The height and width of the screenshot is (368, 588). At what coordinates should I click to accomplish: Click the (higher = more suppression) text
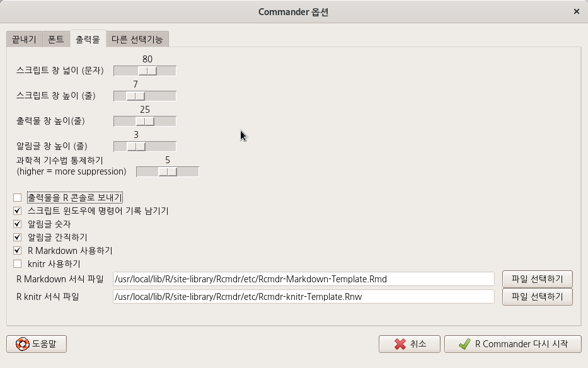(71, 171)
